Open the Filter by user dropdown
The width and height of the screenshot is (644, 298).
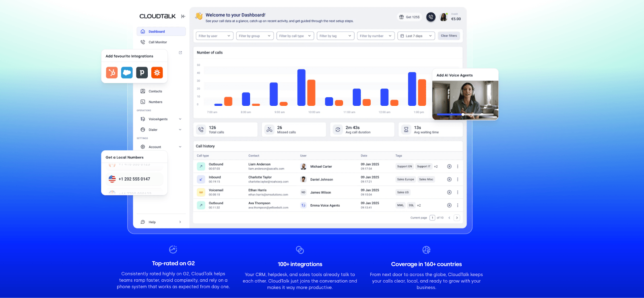coord(215,36)
